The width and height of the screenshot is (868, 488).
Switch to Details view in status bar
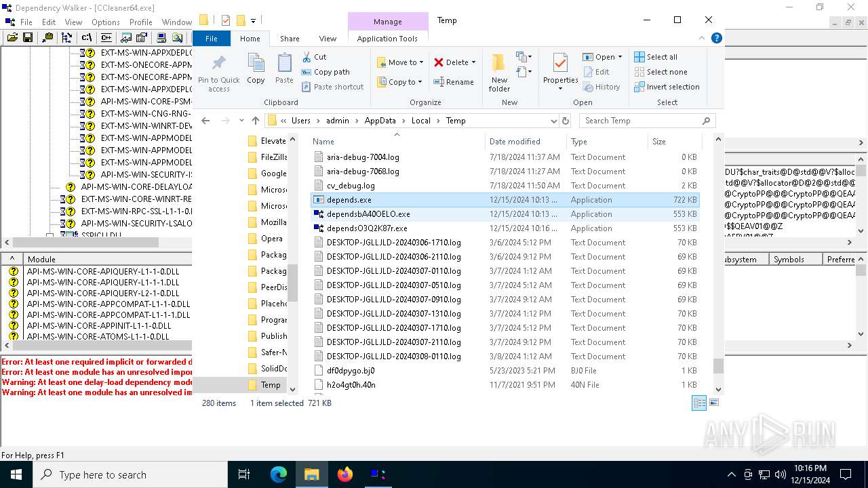coord(699,403)
